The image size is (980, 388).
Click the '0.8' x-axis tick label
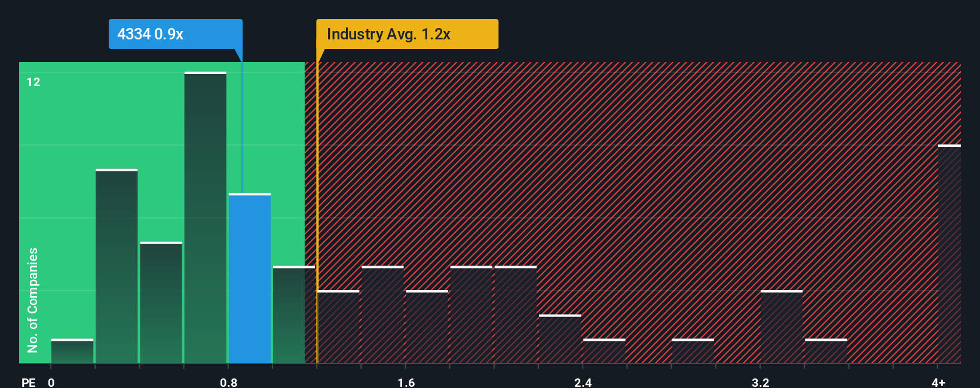point(229,382)
